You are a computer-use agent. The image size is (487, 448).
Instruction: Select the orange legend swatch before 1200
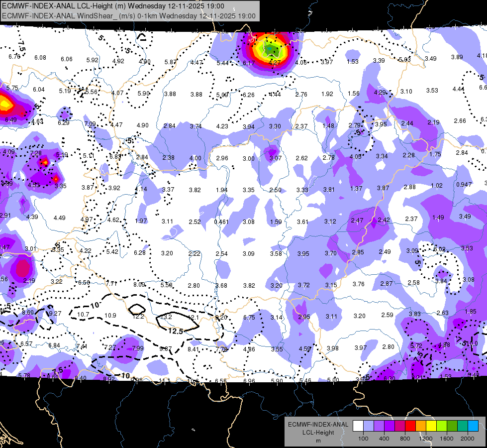420,426
